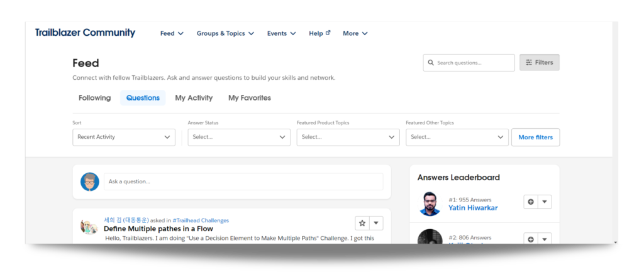Click the Help external-link icon
644x275 pixels.
[328, 33]
